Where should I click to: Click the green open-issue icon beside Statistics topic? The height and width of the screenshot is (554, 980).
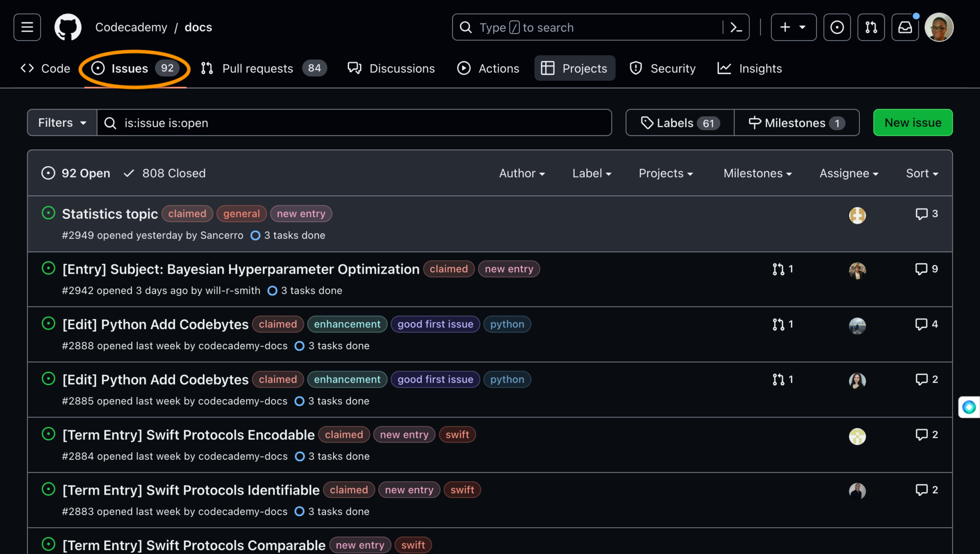(x=48, y=213)
